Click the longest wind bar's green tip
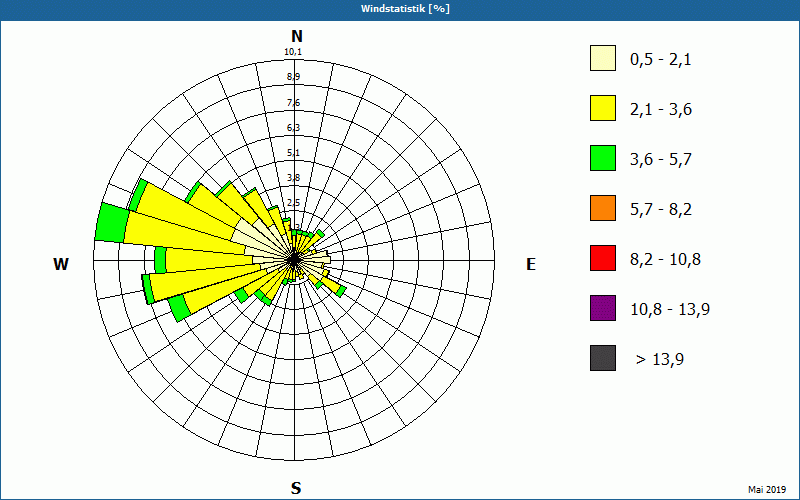 (112, 222)
